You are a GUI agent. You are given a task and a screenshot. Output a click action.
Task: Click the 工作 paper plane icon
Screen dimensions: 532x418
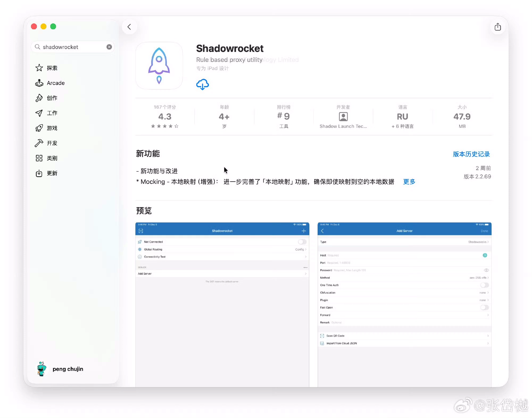pyautogui.click(x=39, y=113)
